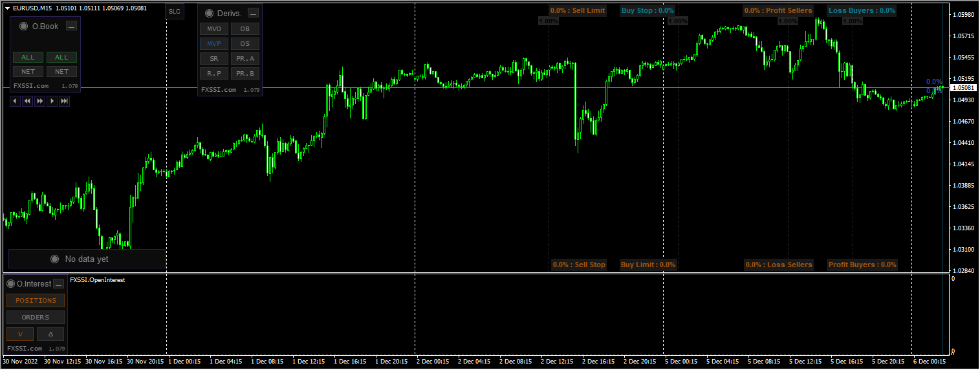
Task: Click the 'Loss Sellers' 0.0% label
Action: click(779, 265)
